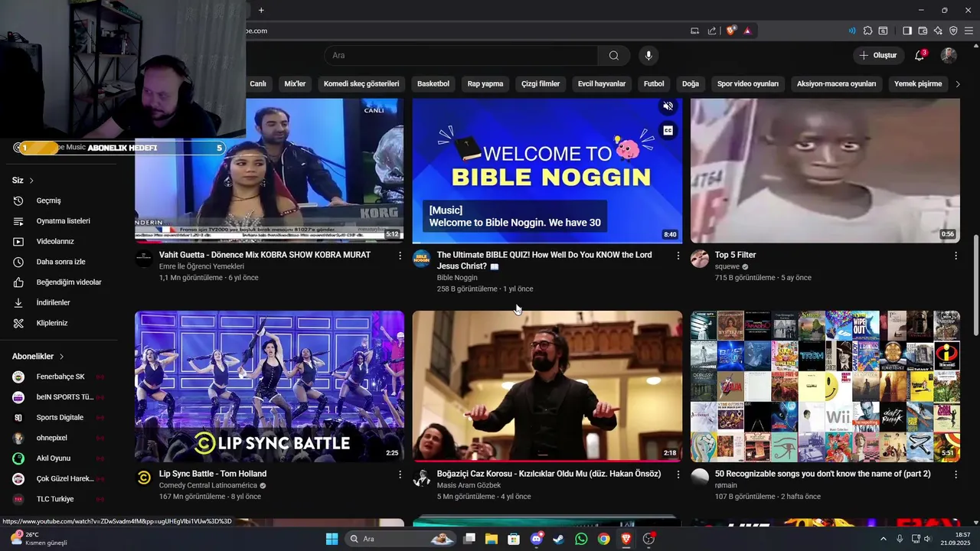
Task: Play the Lip Sync Battle thumbnail
Action: 269,386
